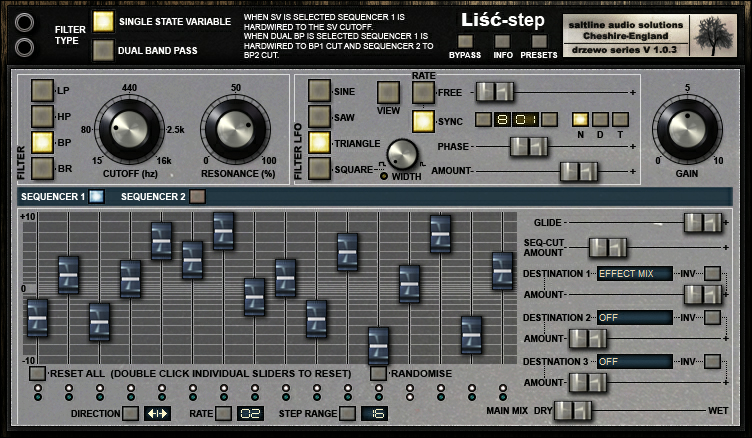Click the sequencer DIRECTION display field
This screenshot has height=438, width=752.
pos(157,414)
